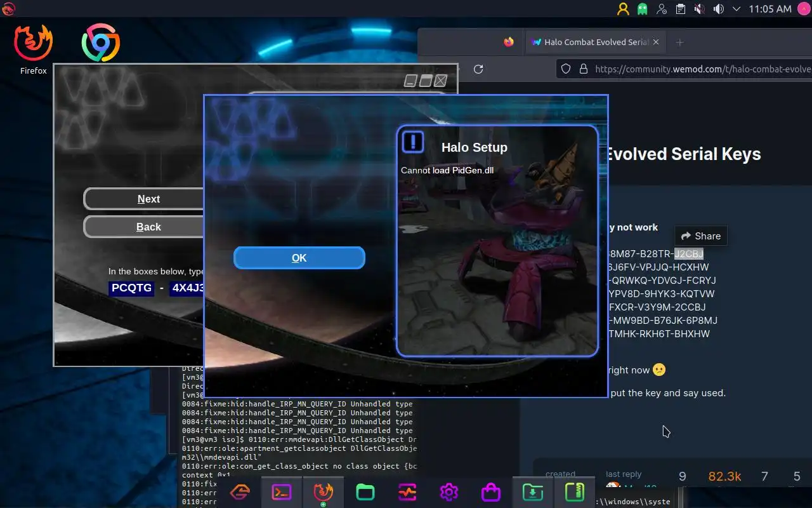This screenshot has width=812, height=508.
Task: Open system settings gear in the dock
Action: [x=449, y=492]
